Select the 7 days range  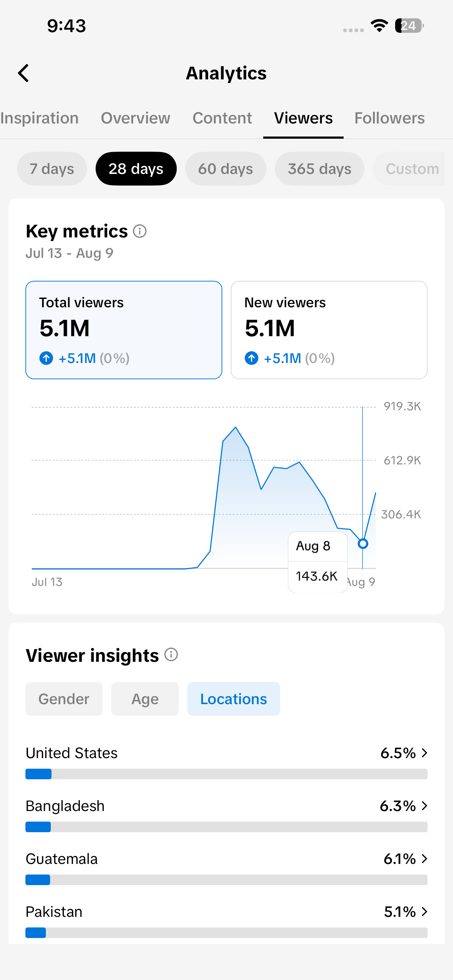point(52,169)
